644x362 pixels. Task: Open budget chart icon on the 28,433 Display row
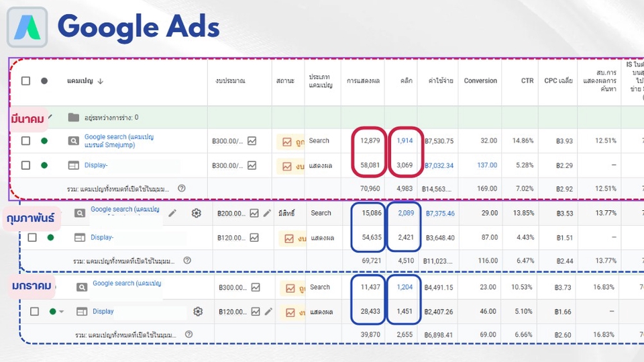coord(256,312)
